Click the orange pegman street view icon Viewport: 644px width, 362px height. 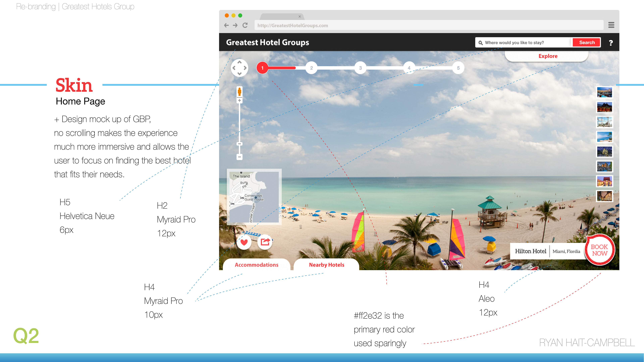[239, 92]
